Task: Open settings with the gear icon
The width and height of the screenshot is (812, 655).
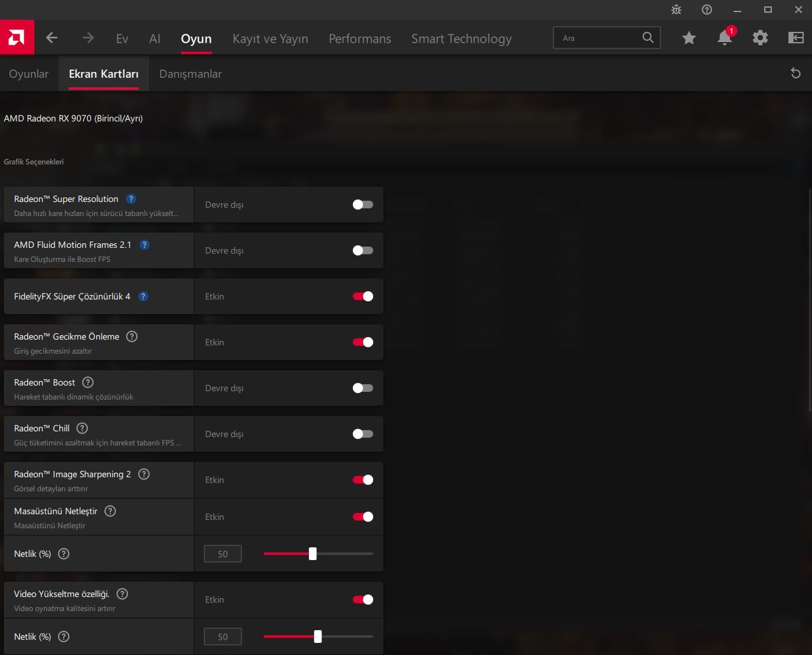Action: (x=760, y=38)
